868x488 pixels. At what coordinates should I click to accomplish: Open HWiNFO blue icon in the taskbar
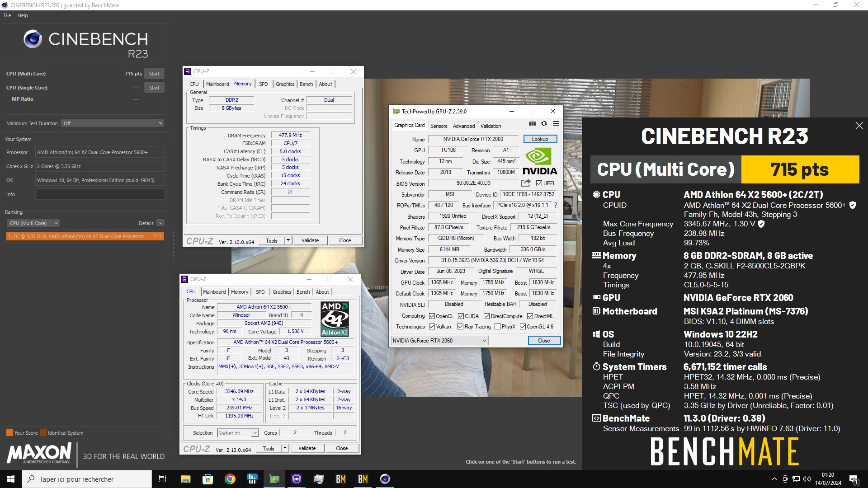pos(252,479)
